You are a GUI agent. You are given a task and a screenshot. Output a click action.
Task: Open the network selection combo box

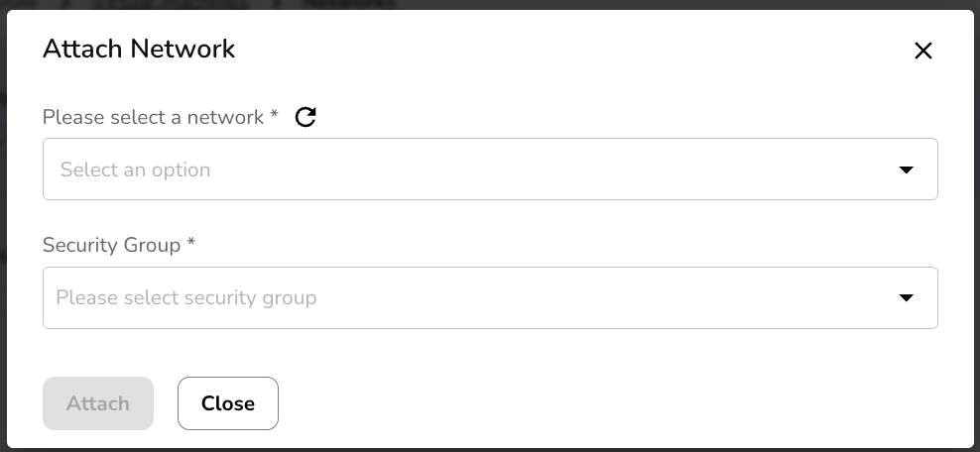[x=490, y=169]
